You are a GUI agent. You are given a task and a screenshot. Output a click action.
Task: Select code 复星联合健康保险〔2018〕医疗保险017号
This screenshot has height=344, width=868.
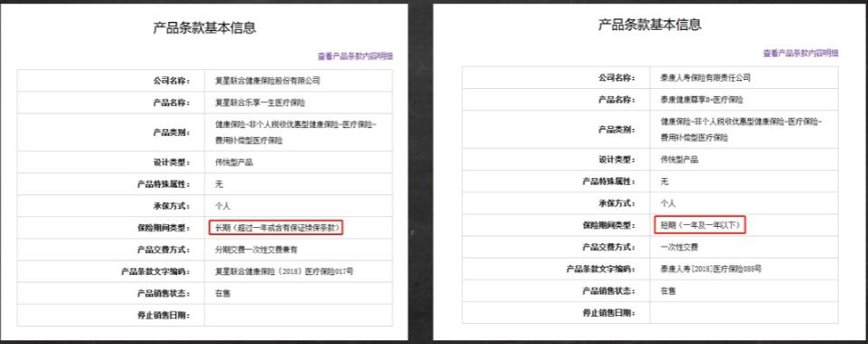point(284,271)
